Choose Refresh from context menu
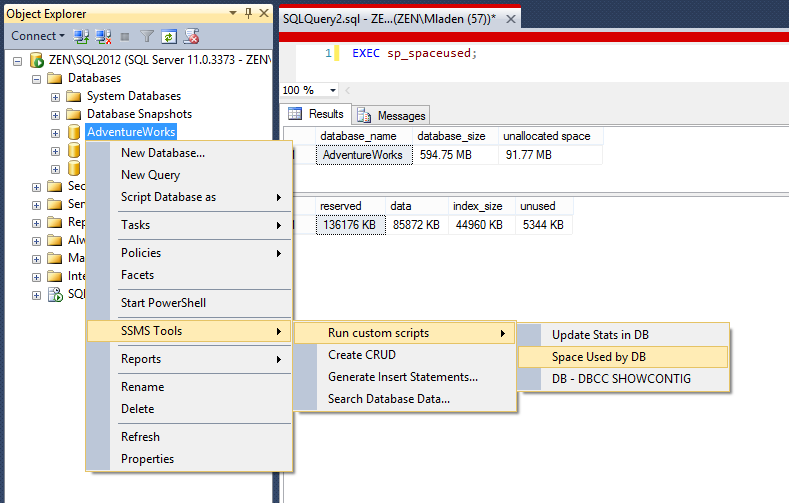 click(x=189, y=437)
